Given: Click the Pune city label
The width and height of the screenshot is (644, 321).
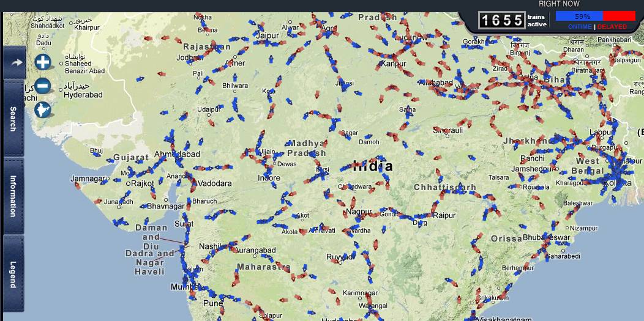Looking at the screenshot, I should 213,304.
